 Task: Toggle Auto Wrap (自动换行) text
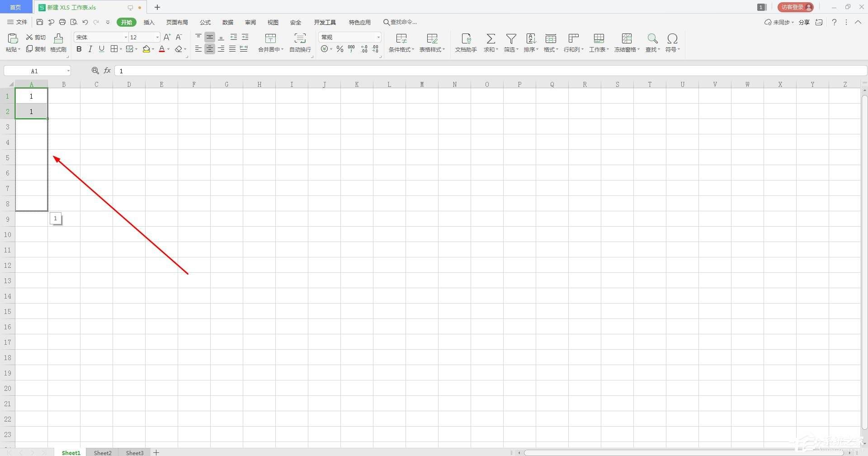point(300,43)
